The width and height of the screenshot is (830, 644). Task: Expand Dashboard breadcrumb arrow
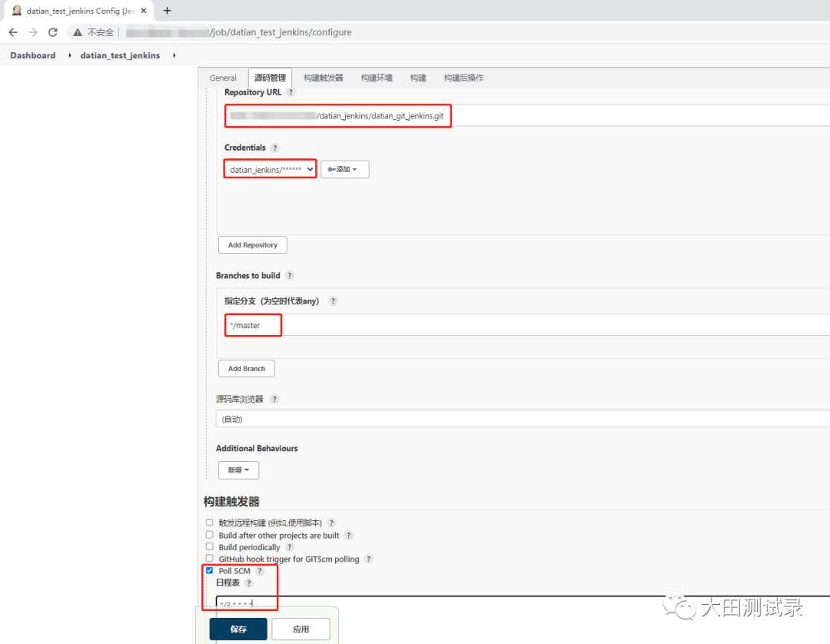(x=69, y=55)
